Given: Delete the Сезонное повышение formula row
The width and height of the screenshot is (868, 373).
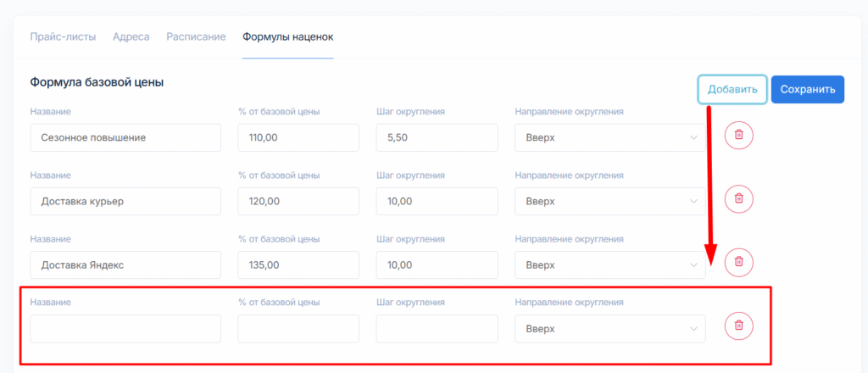Looking at the screenshot, I should (738, 135).
